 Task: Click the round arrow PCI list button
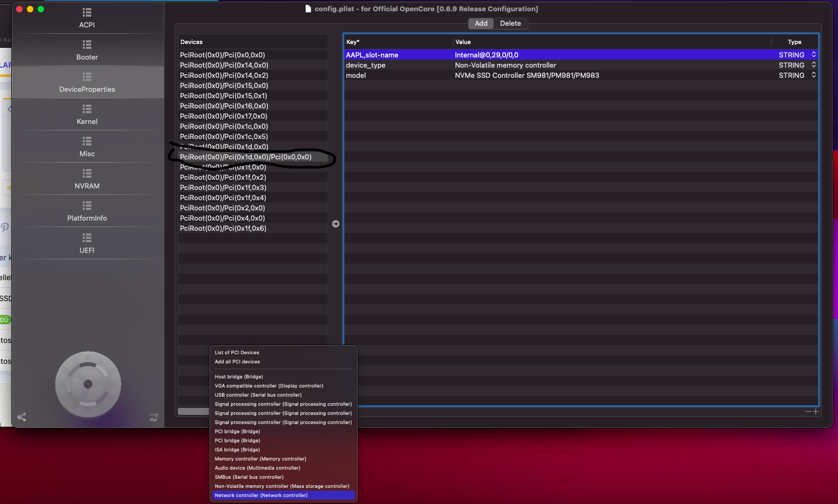(336, 224)
